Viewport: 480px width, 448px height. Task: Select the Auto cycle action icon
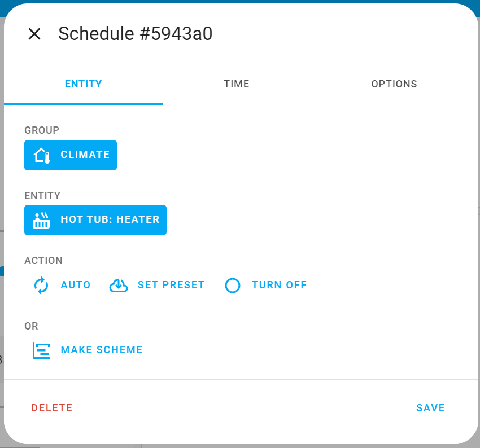pos(40,286)
